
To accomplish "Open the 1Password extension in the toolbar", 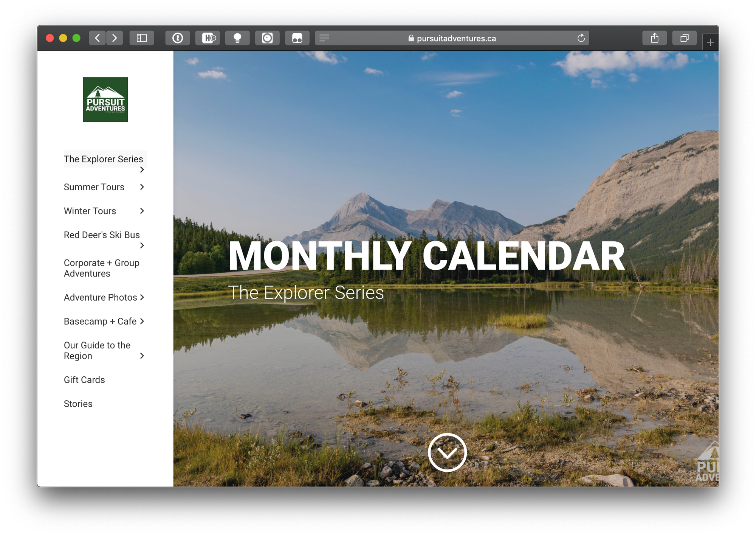I will [177, 38].
